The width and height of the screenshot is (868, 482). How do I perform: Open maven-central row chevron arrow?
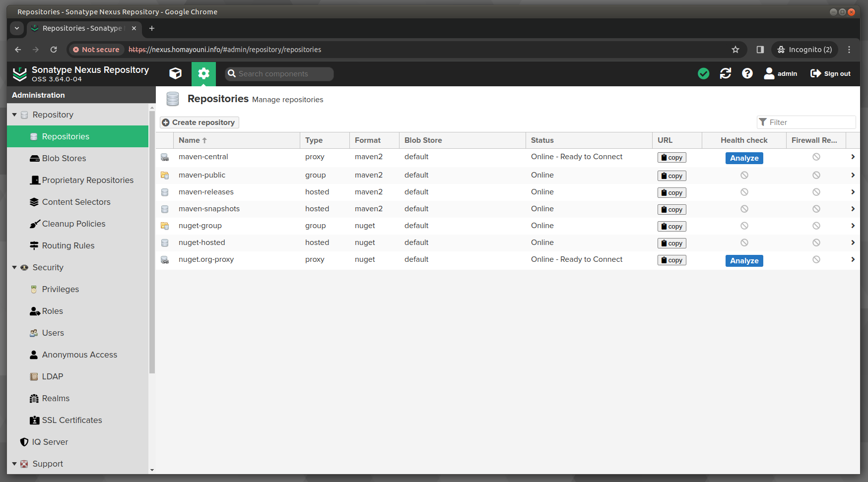click(853, 157)
